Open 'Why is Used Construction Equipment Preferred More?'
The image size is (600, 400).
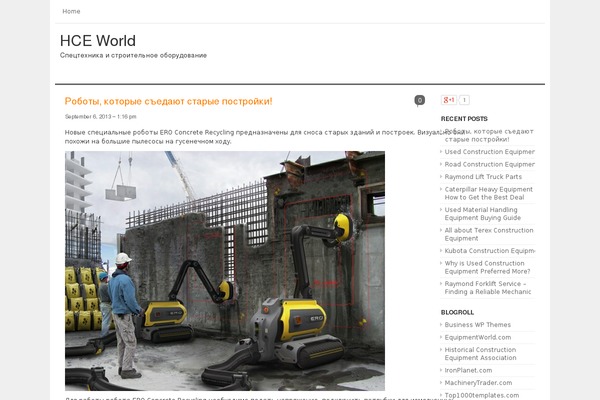pyautogui.click(x=487, y=267)
